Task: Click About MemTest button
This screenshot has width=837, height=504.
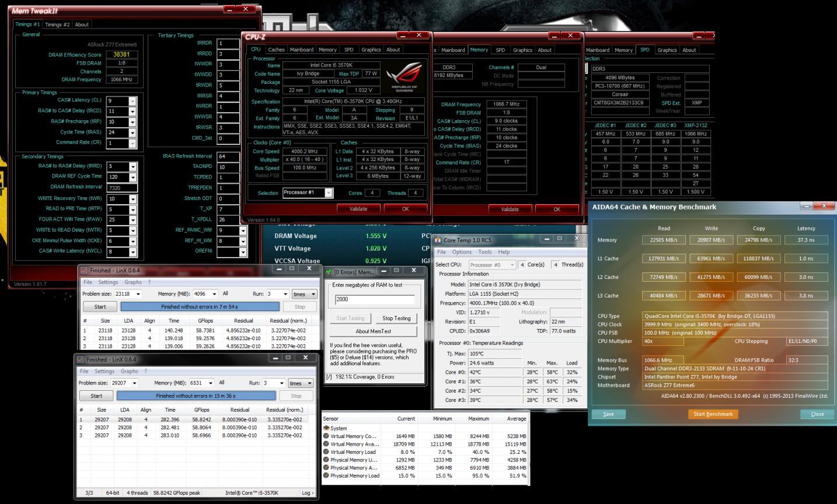Action: (374, 331)
